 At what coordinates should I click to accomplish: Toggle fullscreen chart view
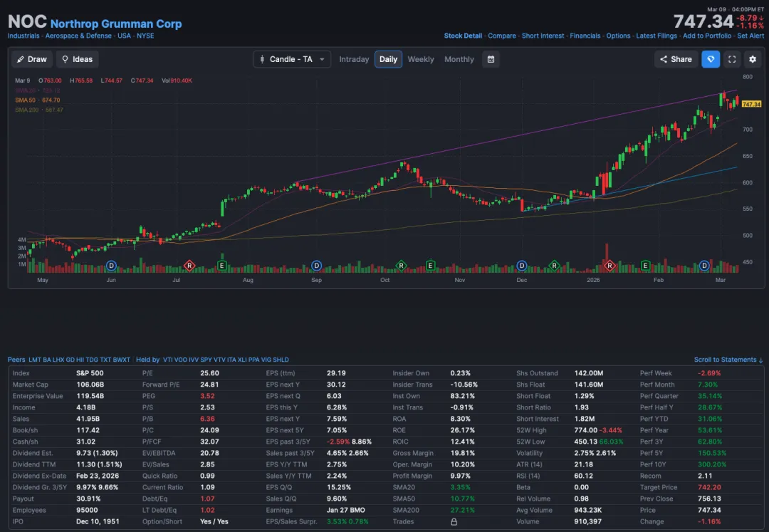732,59
